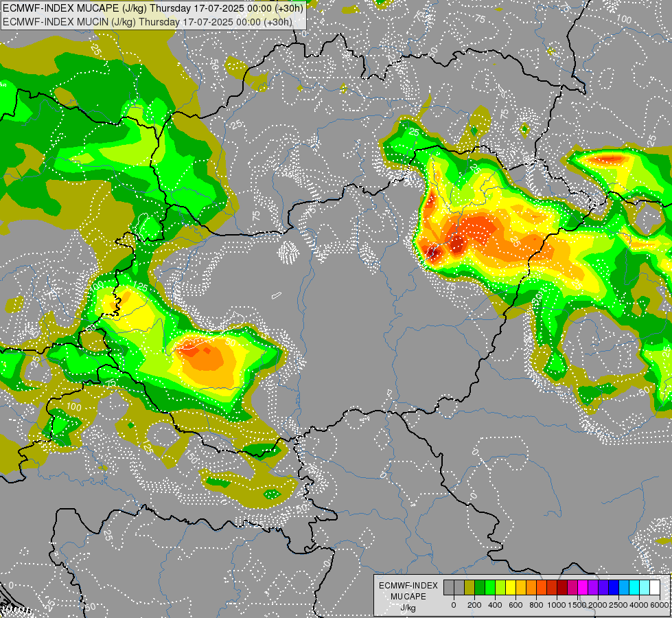Select the bright cyan legend swatch

tap(634, 587)
